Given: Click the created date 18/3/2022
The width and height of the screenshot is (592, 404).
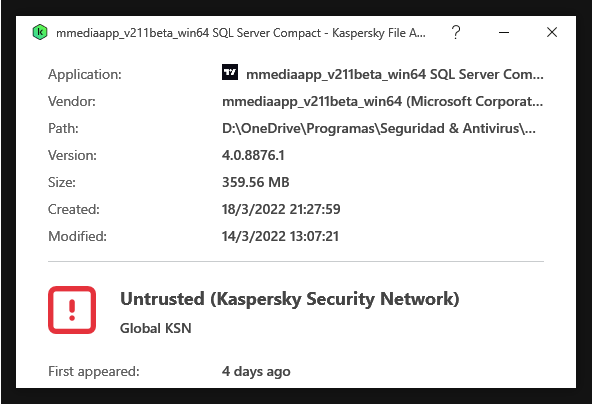Looking at the screenshot, I should 281,209.
